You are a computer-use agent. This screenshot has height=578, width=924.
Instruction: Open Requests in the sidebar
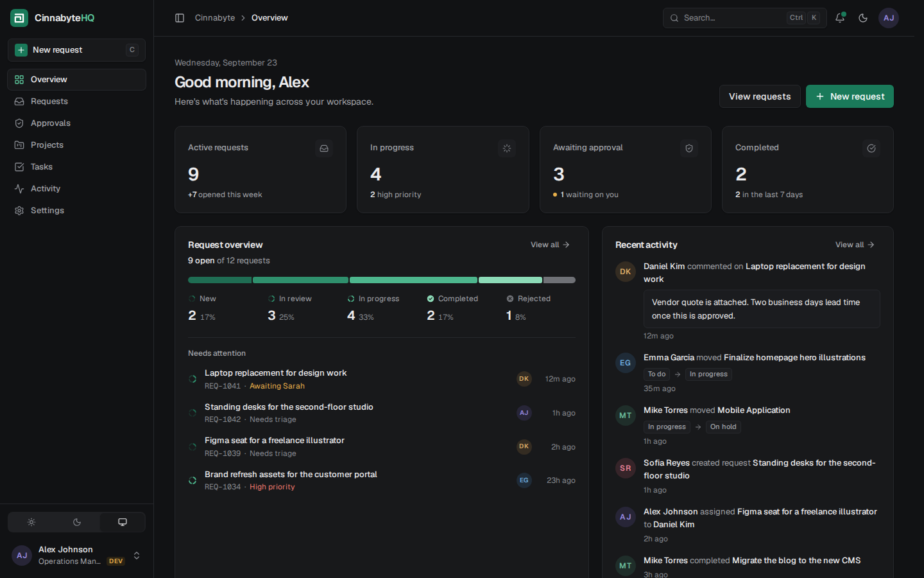76,101
